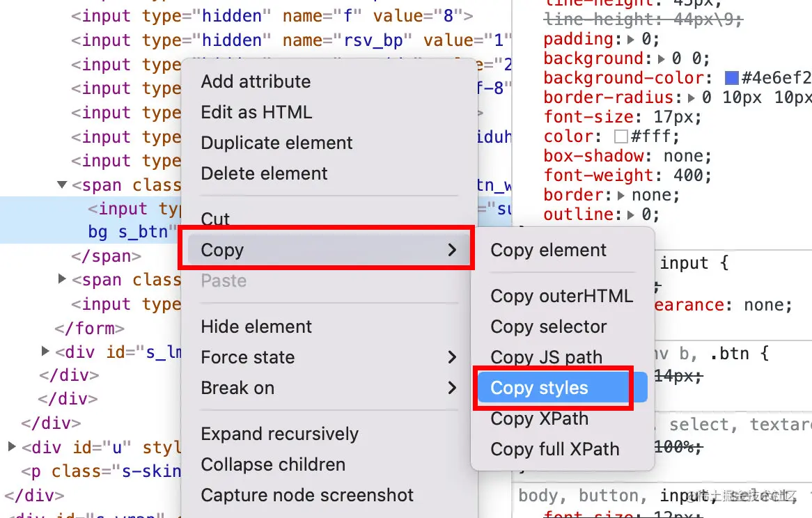Click the .btn selector text

(x=730, y=354)
